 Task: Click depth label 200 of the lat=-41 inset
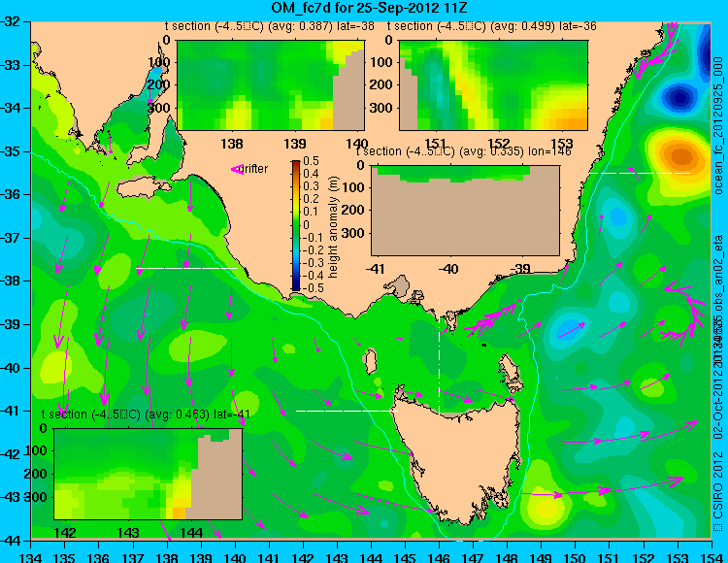click(x=36, y=474)
